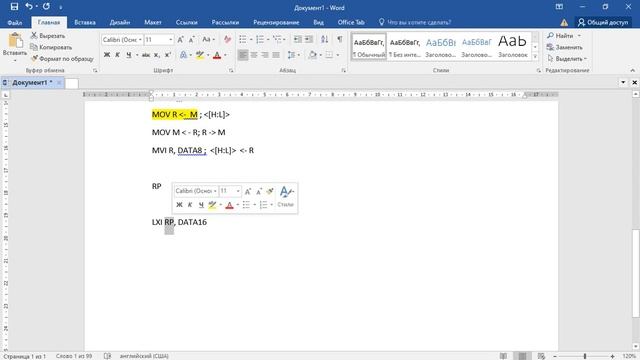Open the font size dropdown in the mini toolbar
Image resolution: width=640 pixels, height=360 pixels.
pyautogui.click(x=238, y=191)
